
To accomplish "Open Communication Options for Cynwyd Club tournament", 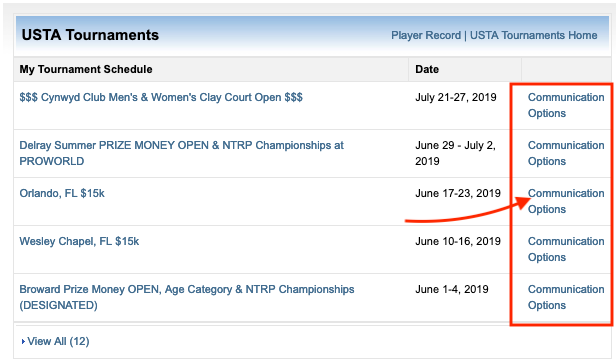I will 566,105.
